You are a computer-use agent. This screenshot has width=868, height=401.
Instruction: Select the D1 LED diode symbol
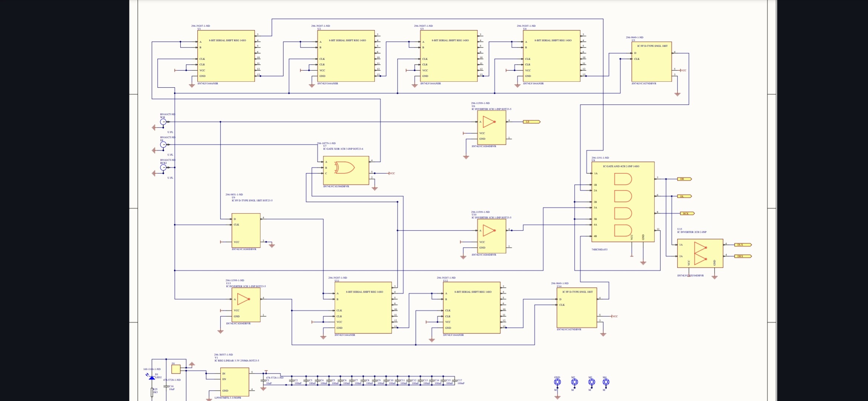(152, 378)
